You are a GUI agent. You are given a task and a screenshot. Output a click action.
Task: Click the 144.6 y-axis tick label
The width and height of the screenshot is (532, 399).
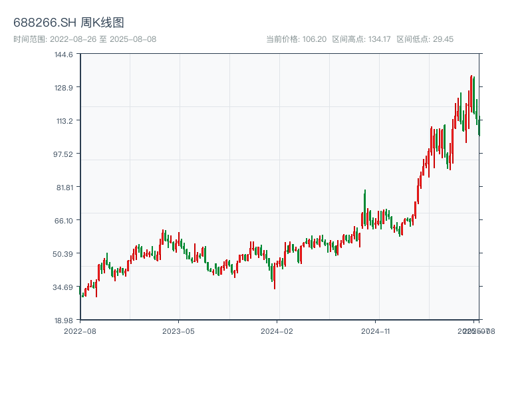[64, 55]
